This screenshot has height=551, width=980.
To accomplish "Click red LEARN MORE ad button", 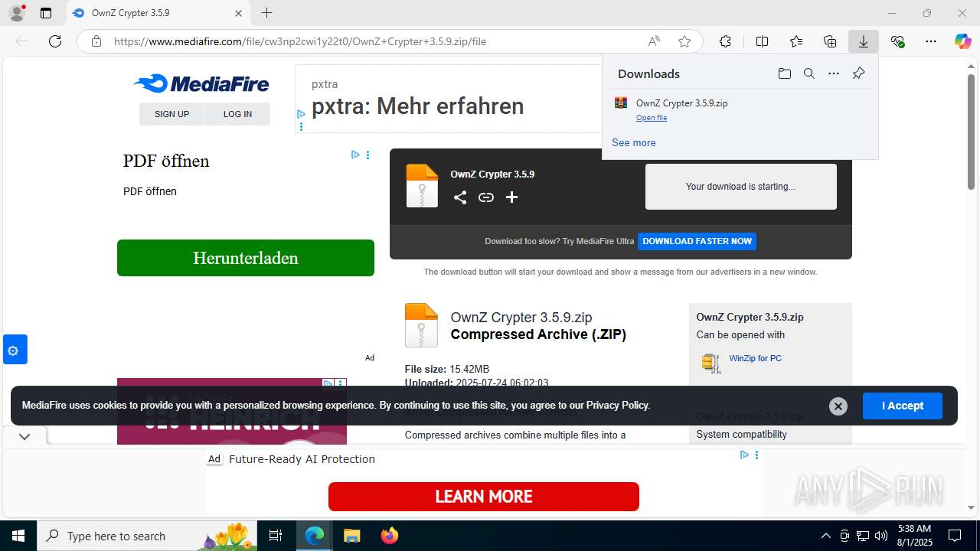I will pos(484,497).
